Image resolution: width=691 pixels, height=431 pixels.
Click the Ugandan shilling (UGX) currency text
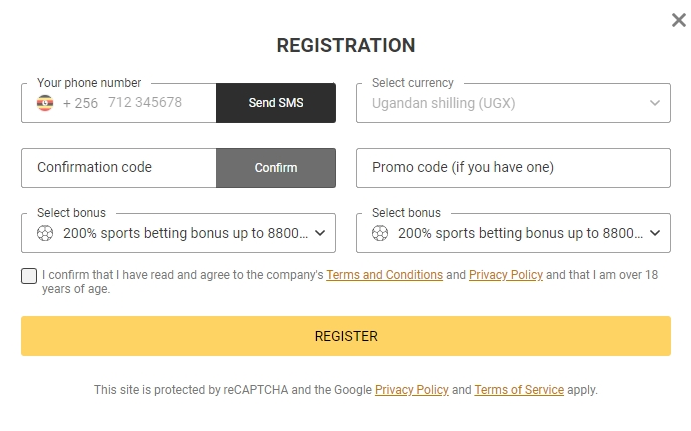pos(443,103)
